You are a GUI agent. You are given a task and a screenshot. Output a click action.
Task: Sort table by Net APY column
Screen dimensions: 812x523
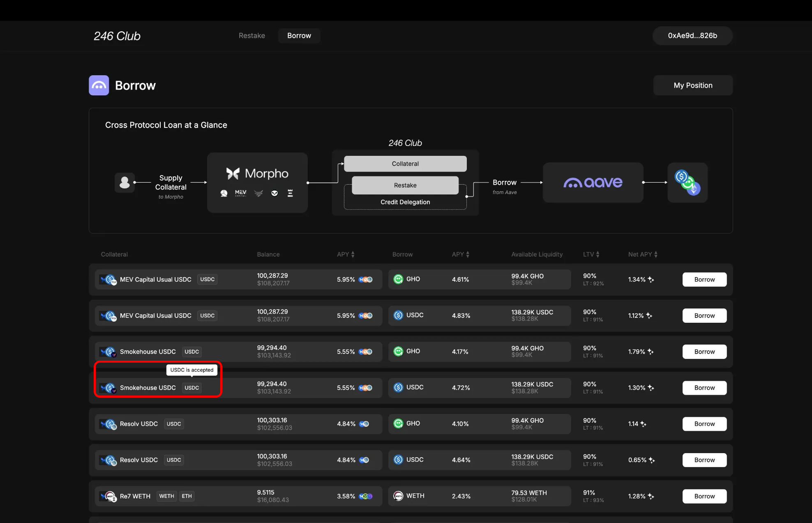(x=656, y=255)
